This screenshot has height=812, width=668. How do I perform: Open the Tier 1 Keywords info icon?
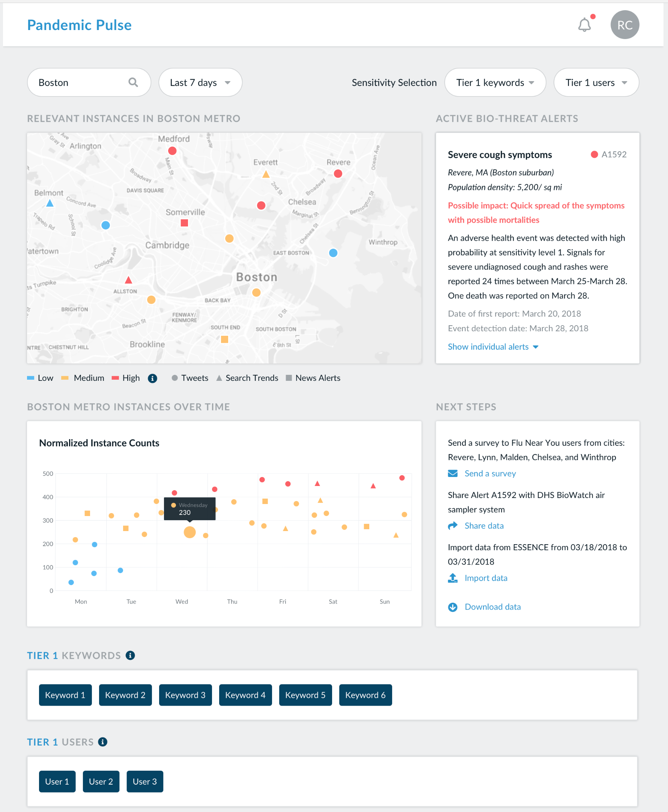pos(130,655)
